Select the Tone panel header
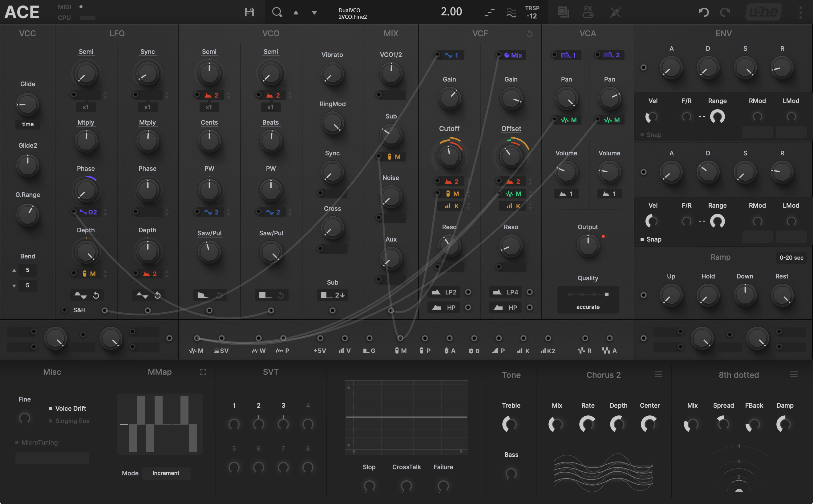The image size is (813, 504). click(511, 375)
